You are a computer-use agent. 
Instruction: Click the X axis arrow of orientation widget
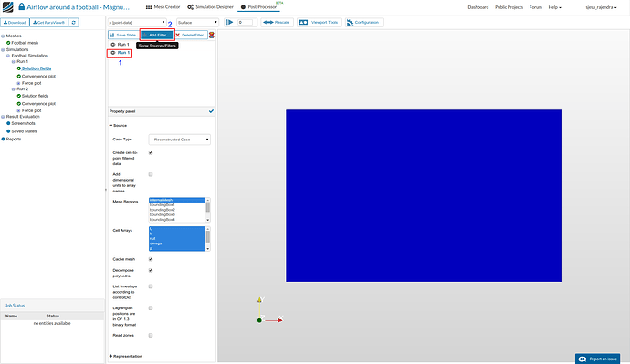pos(280,319)
